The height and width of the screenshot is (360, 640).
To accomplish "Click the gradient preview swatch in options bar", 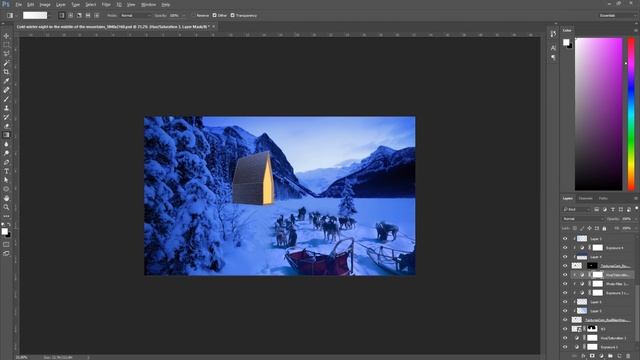I will click(x=35, y=16).
